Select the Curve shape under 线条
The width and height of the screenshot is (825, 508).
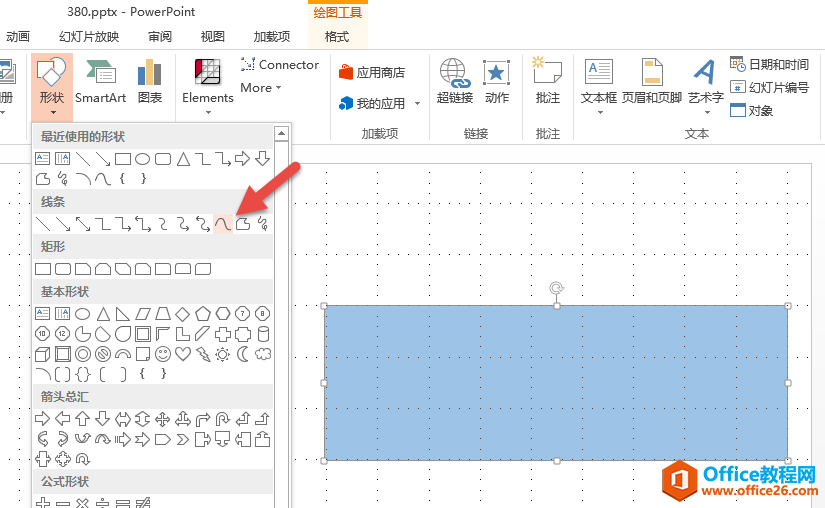pos(222,223)
